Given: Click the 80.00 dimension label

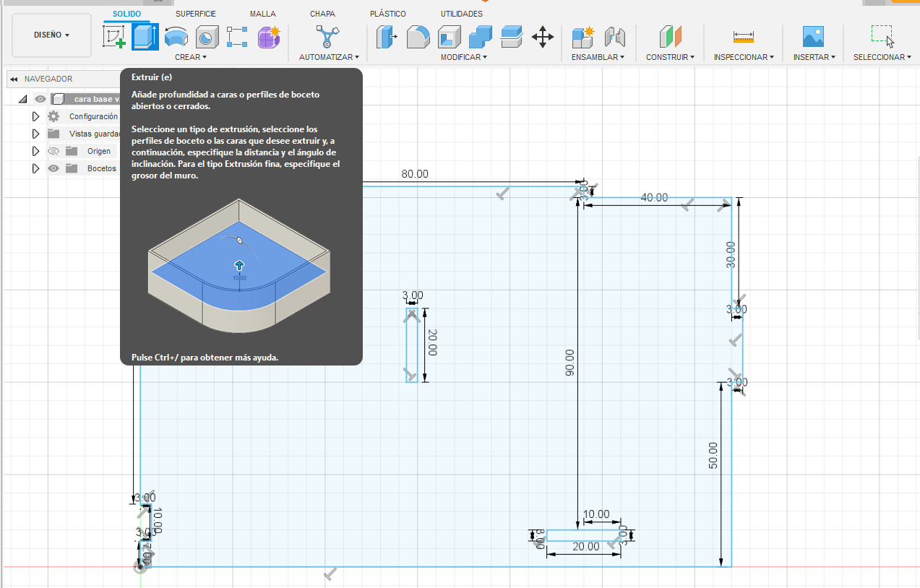Looking at the screenshot, I should pyautogui.click(x=415, y=174).
